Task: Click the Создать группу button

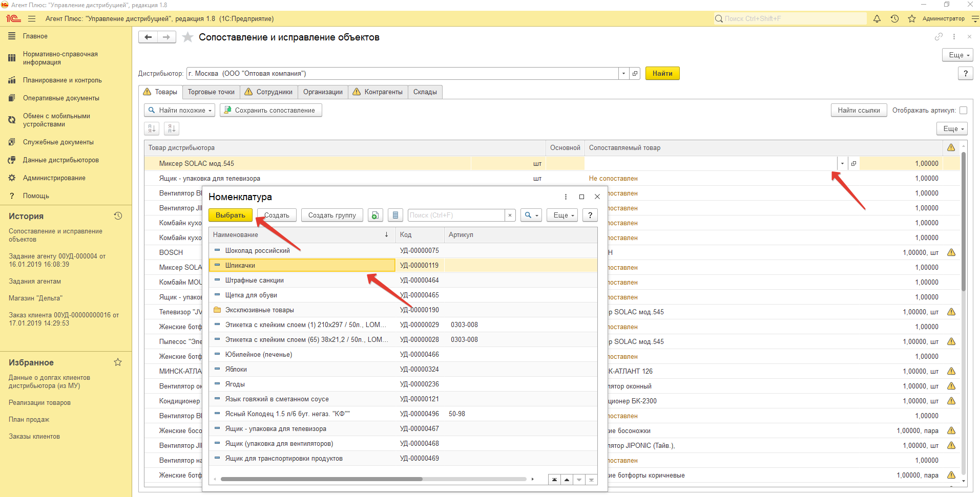Action: (332, 215)
